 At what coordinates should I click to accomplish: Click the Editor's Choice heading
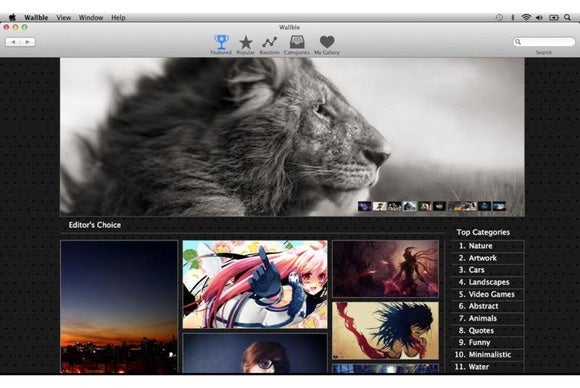click(x=95, y=225)
